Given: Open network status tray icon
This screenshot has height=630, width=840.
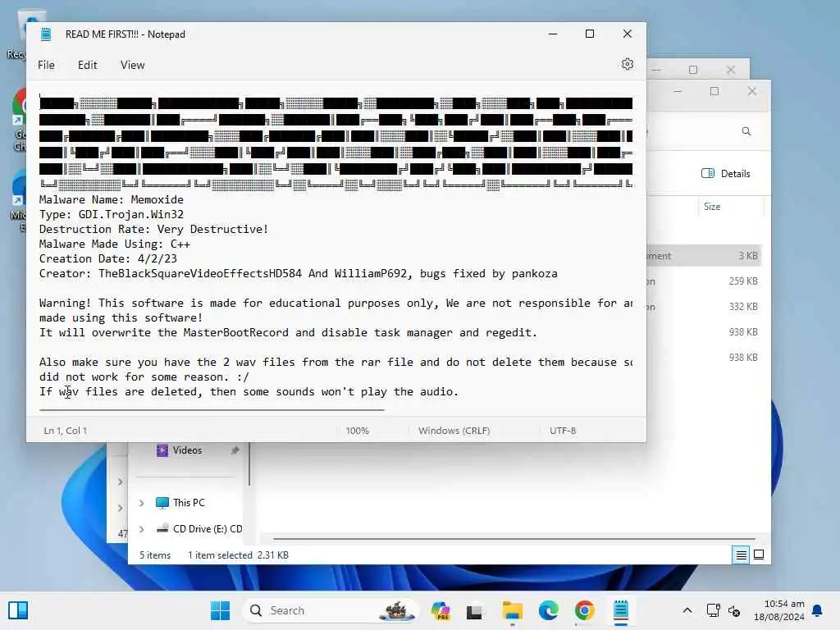Looking at the screenshot, I should click(713, 610).
